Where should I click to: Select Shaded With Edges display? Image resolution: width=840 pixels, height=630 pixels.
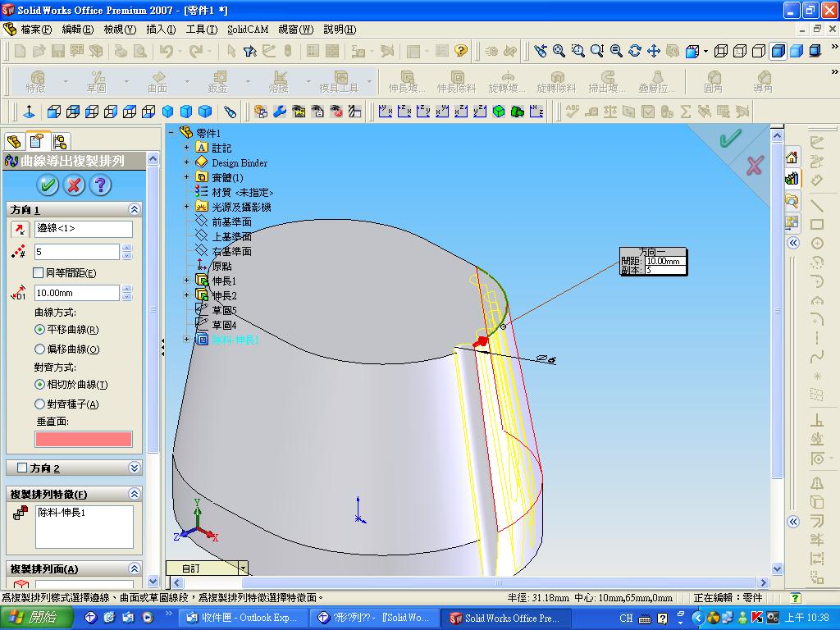point(778,51)
